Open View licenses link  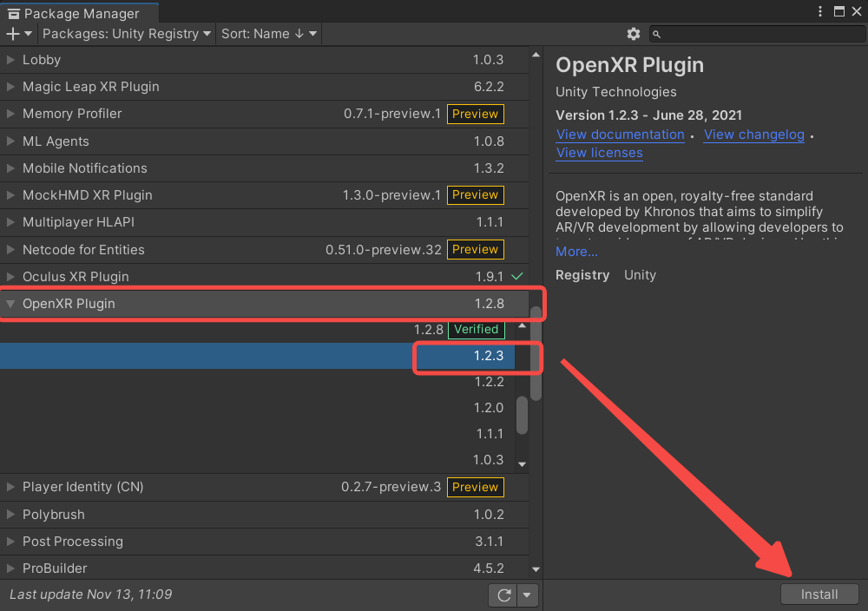pyautogui.click(x=599, y=153)
